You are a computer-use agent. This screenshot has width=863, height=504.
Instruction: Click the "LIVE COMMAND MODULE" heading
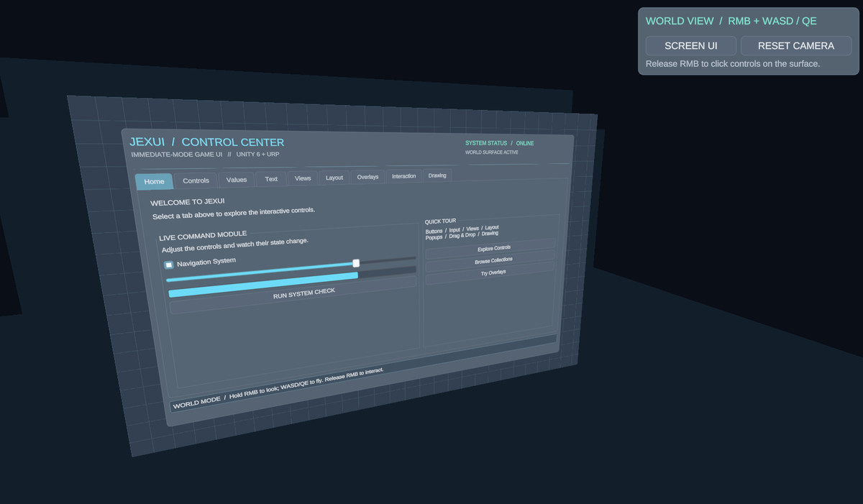coord(203,235)
